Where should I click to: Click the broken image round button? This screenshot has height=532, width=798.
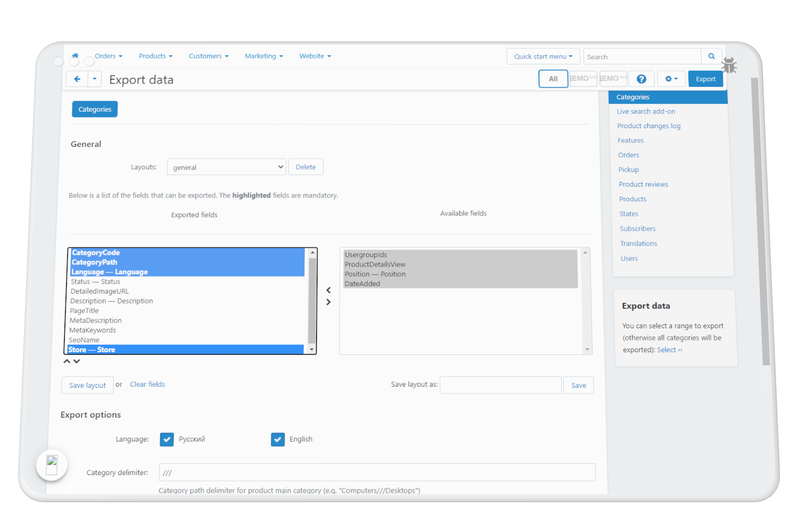(52, 465)
